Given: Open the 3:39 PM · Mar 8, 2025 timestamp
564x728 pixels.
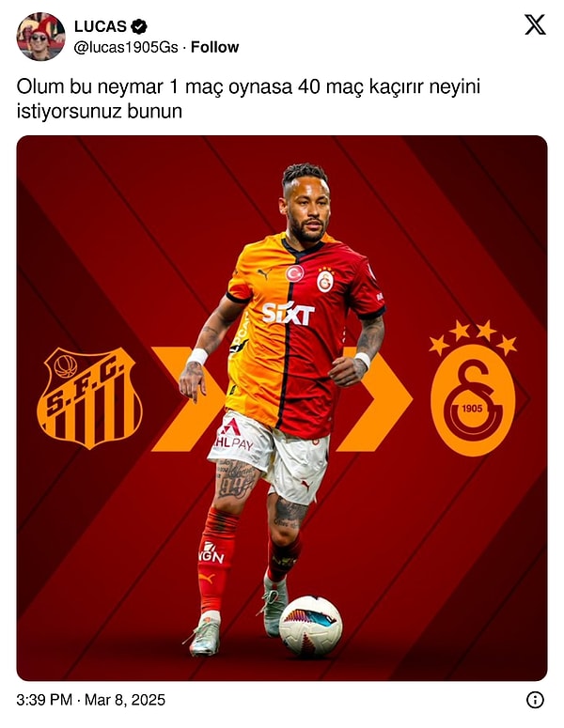Looking at the screenshot, I should pos(91,700).
